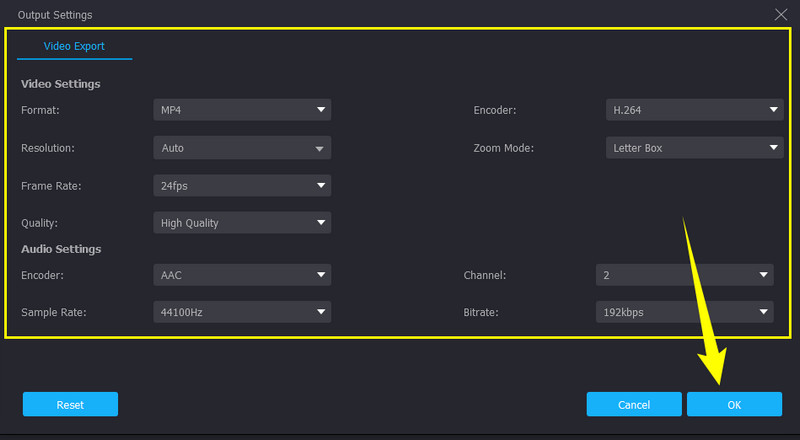This screenshot has width=800, height=440.
Task: Open the Frame Rate dropdown showing 24fps
Action: (241, 186)
